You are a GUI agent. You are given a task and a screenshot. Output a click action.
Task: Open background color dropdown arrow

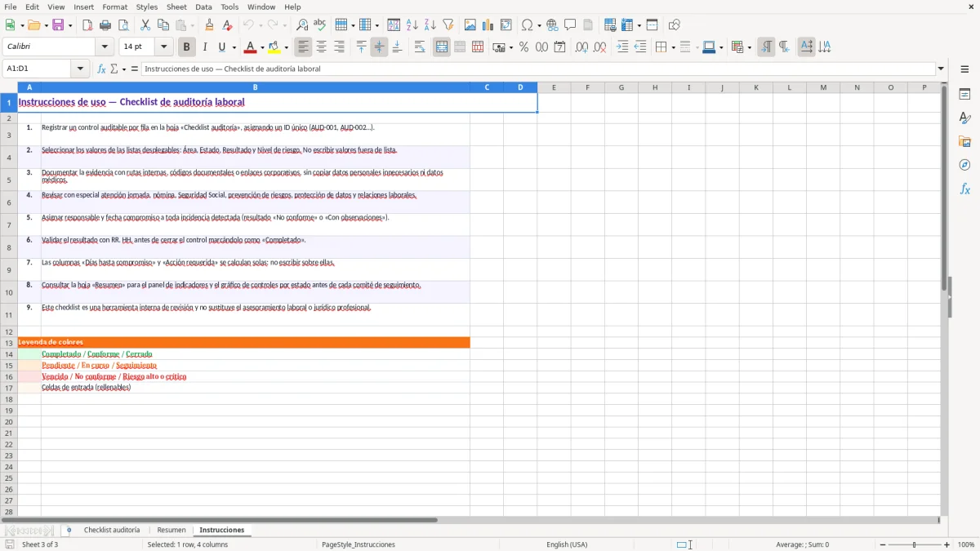click(x=287, y=47)
